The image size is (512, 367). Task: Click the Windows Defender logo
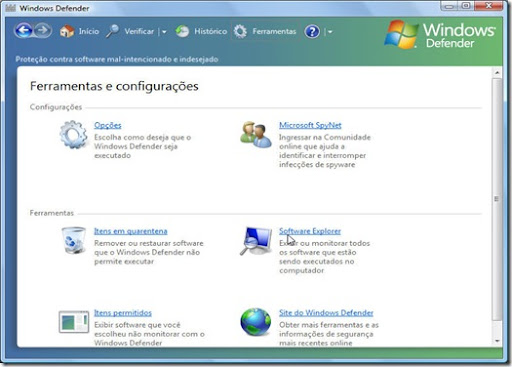click(440, 35)
